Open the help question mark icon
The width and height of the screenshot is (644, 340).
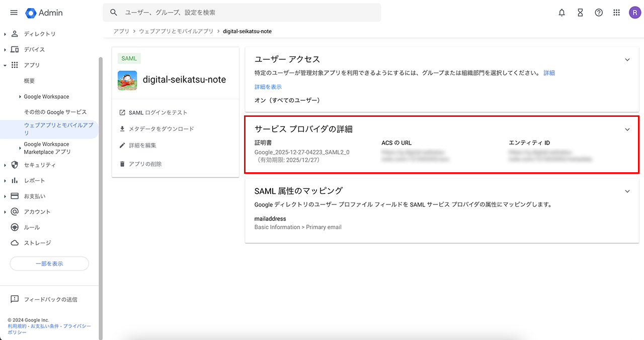[599, 13]
